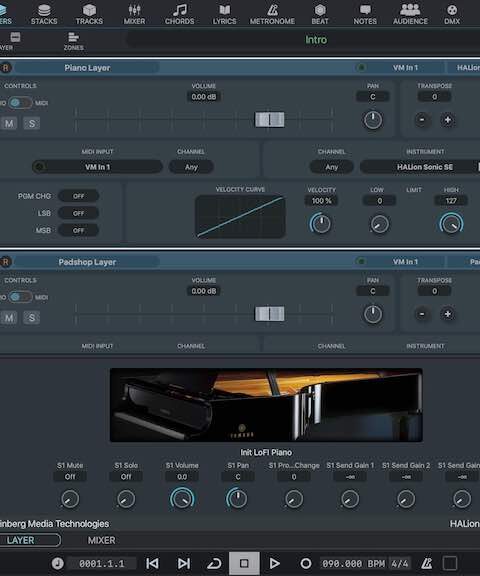This screenshot has width=480, height=576.
Task: Click Padshop Layer volume value 0.00 dB
Action: (x=204, y=291)
